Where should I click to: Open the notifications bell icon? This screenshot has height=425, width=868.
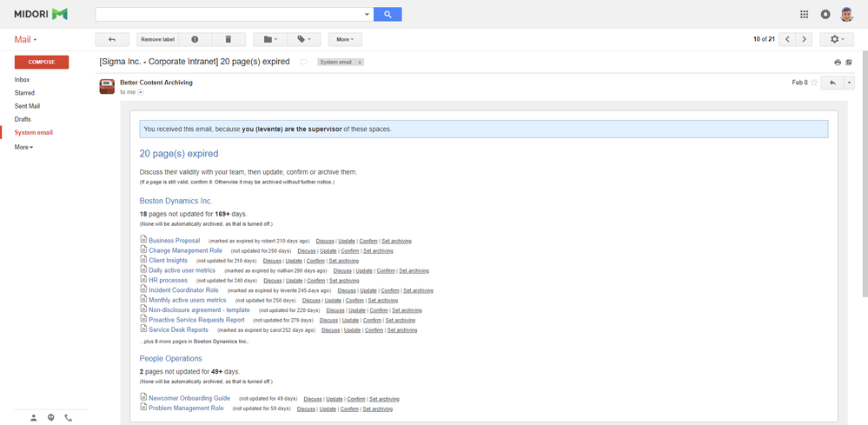[825, 15]
